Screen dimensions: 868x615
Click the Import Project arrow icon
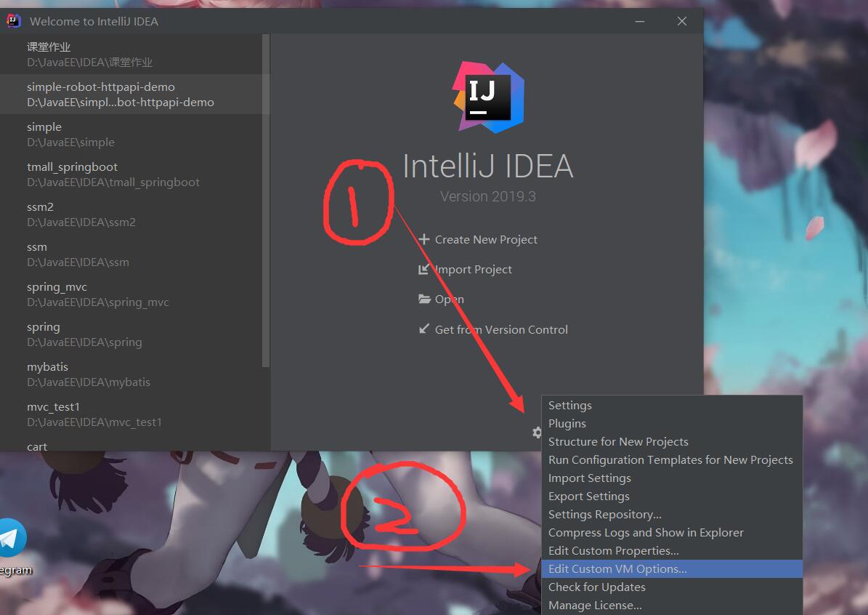coord(424,269)
